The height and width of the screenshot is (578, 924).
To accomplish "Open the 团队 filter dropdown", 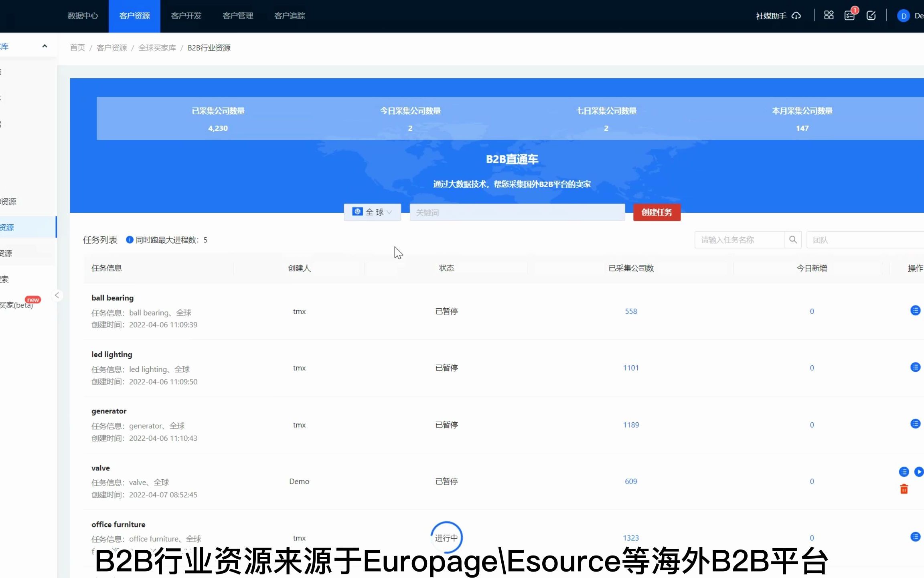I will pyautogui.click(x=865, y=240).
